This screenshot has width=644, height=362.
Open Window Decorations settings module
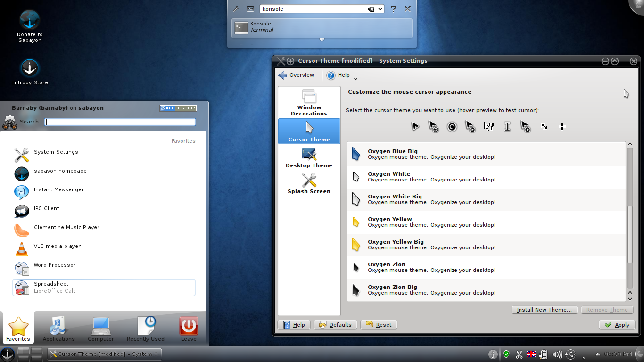309,103
